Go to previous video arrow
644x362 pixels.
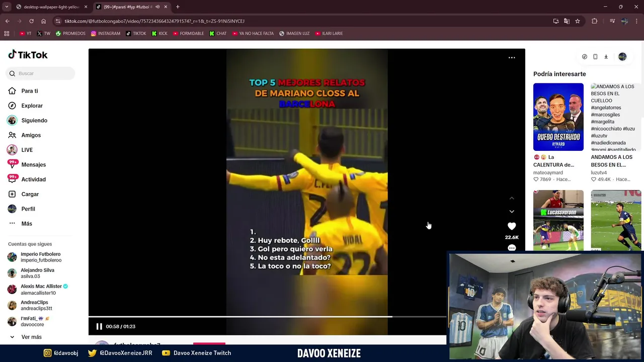click(512, 198)
